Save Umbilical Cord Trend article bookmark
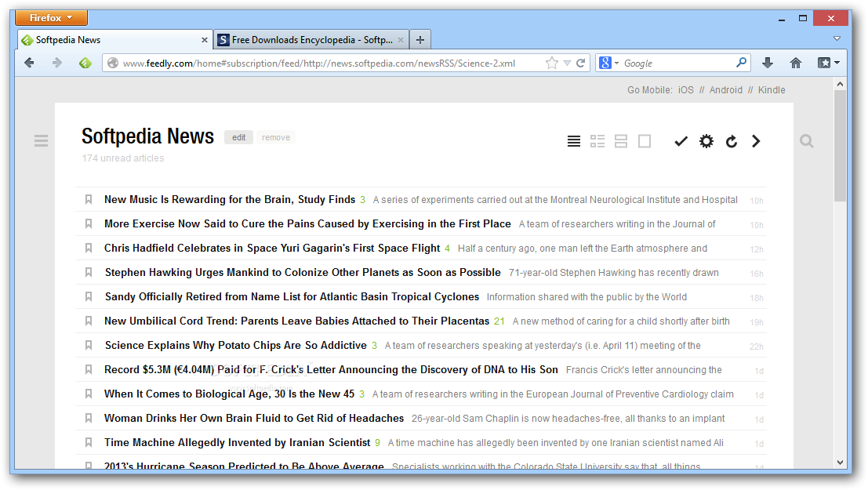The width and height of the screenshot is (868, 490). point(88,321)
